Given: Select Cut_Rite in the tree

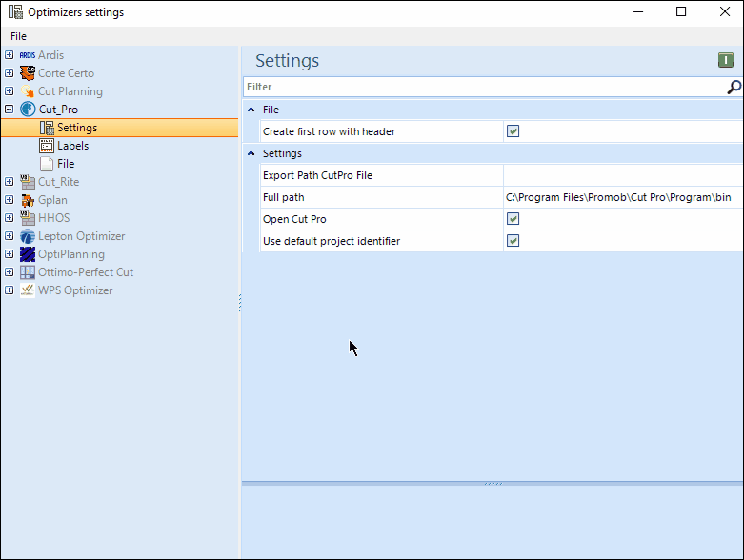Looking at the screenshot, I should (x=58, y=182).
